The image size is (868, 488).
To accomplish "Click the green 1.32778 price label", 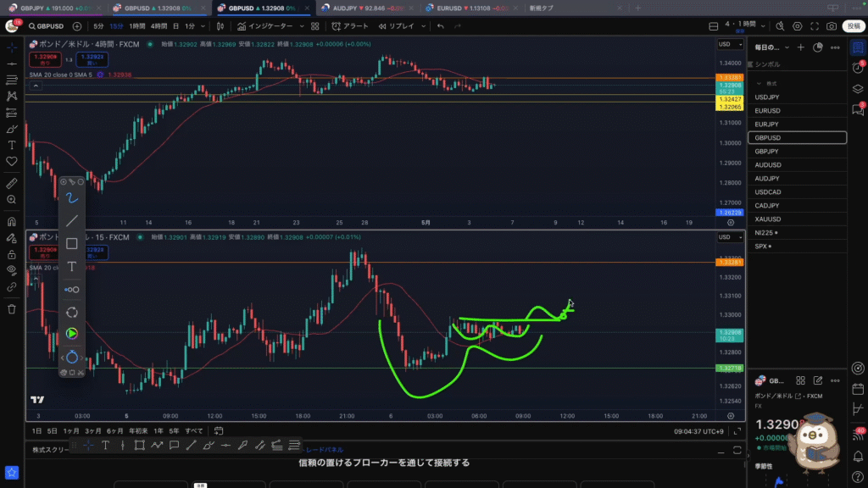I will [730, 369].
